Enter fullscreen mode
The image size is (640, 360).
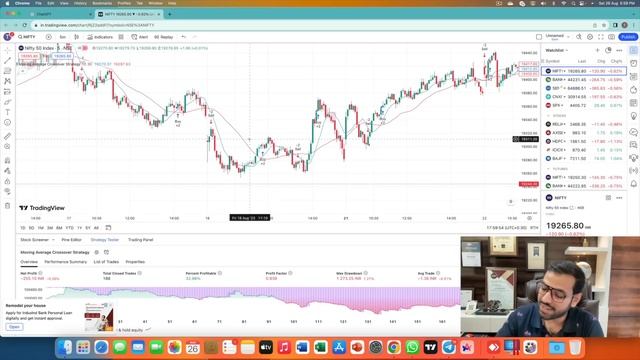point(601,37)
